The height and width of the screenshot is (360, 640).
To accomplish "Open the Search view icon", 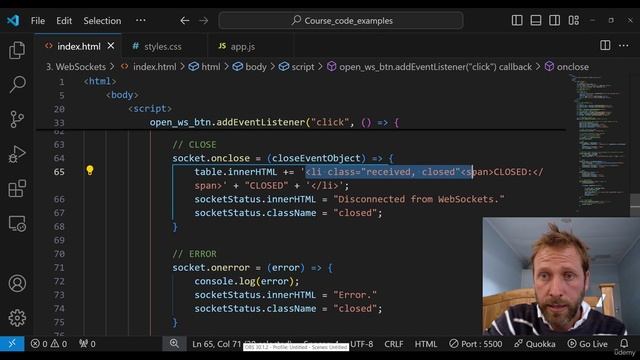I will tap(17, 84).
